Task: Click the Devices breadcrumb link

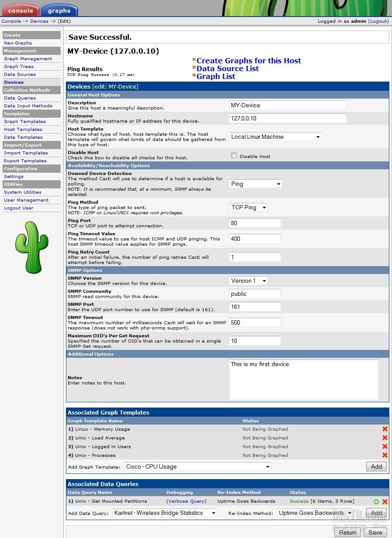Action: pos(39,21)
